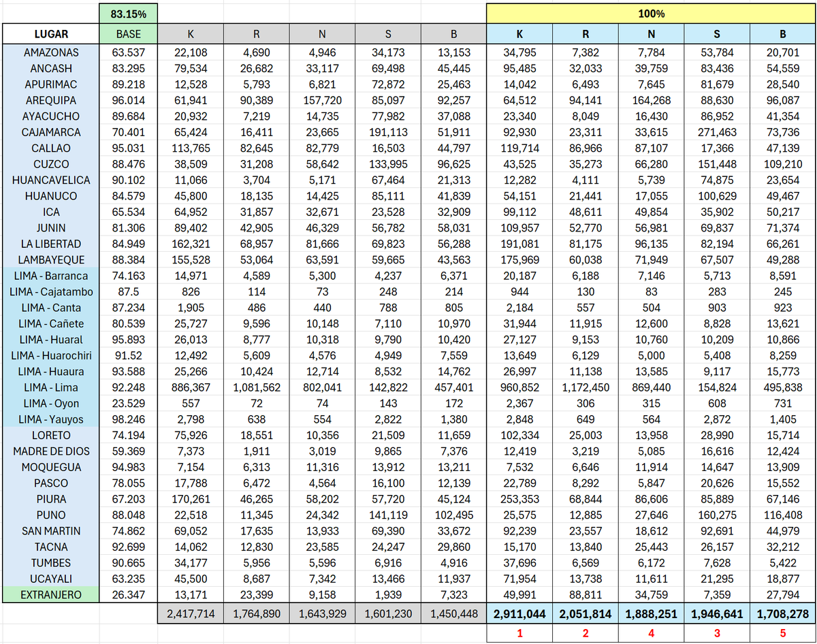Screen dimensions: 817x644
Task: Select the Extranjero base value 26.347
Action: pos(129,595)
